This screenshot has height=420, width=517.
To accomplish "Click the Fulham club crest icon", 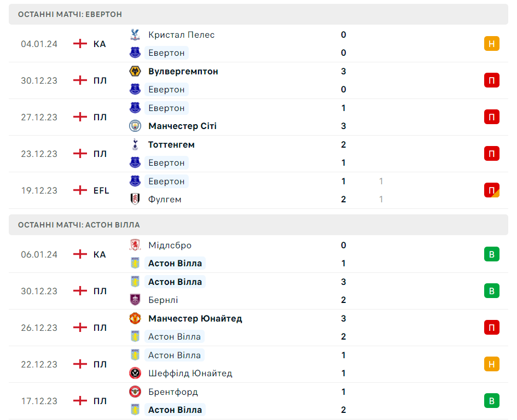I will [x=135, y=199].
